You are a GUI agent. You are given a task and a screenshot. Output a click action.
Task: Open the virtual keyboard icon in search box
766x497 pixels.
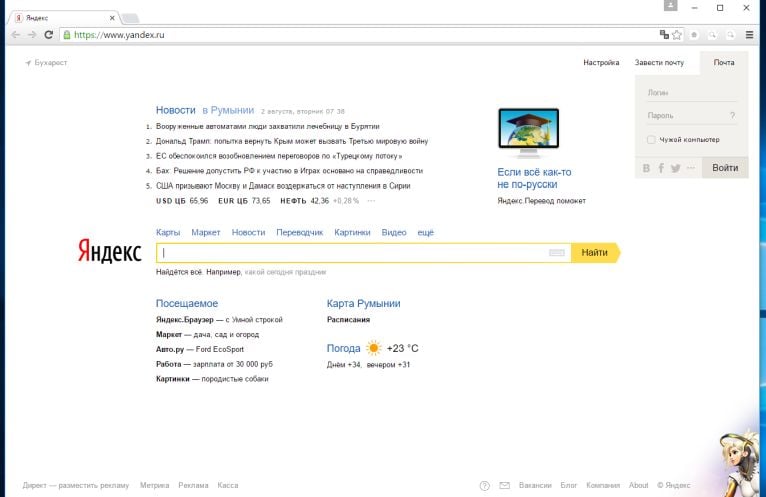pyautogui.click(x=556, y=253)
